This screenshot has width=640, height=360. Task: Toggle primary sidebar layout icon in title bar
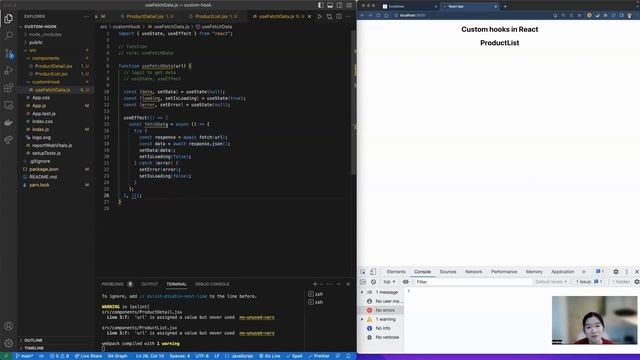[320, 5]
